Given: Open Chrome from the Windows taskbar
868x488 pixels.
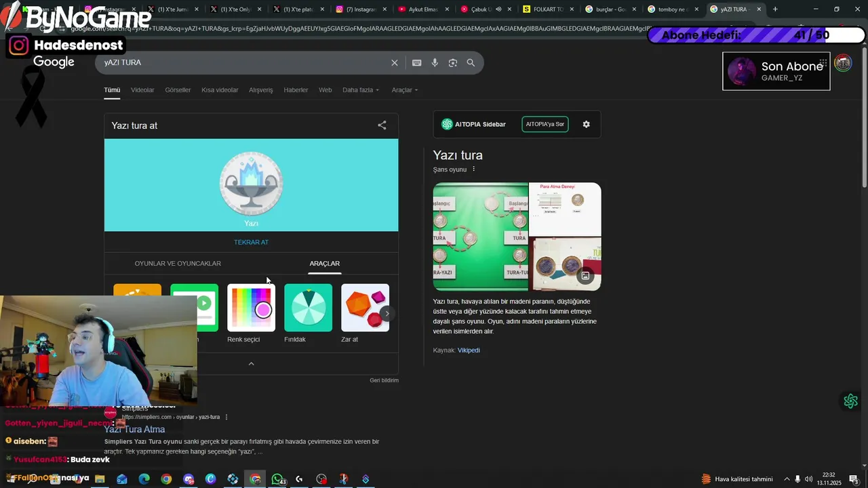Looking at the screenshot, I should 166,479.
